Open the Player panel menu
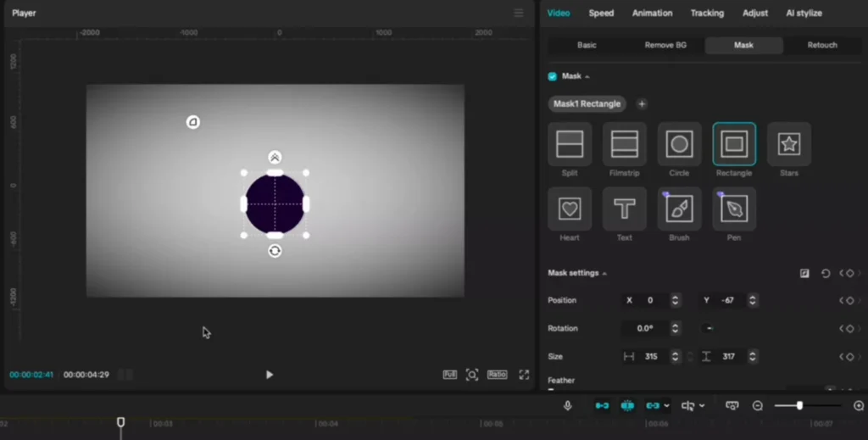868x440 pixels. [519, 14]
